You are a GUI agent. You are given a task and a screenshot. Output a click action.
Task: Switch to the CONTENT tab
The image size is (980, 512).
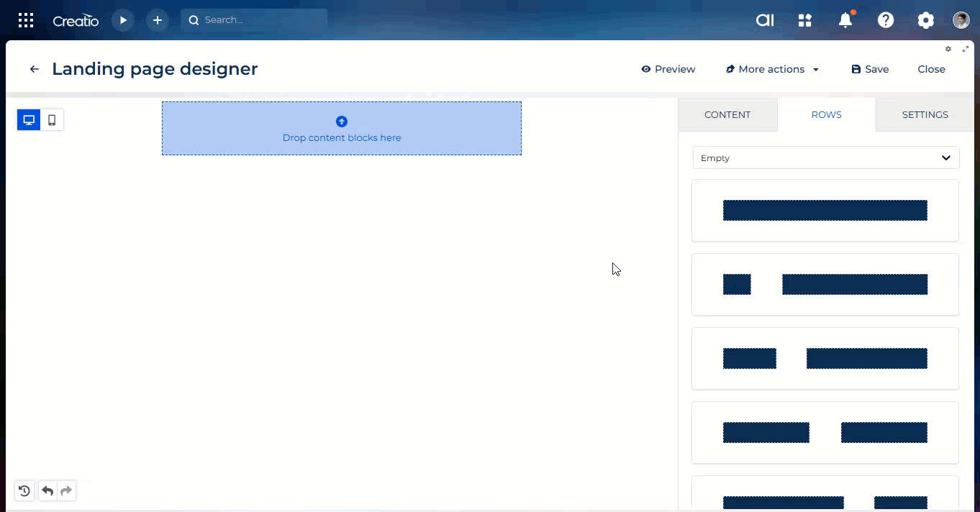(x=727, y=114)
